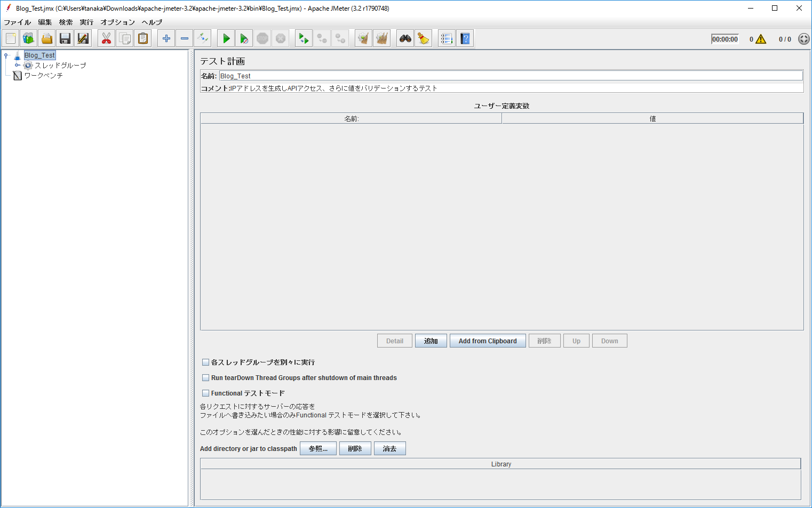Click the greyed 削除 button below variables table

[545, 341]
